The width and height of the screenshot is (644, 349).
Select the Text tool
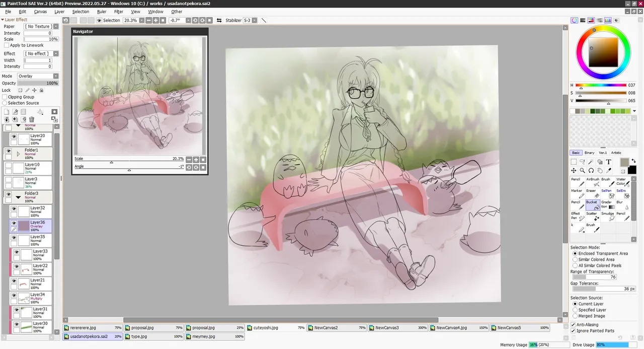608,162
